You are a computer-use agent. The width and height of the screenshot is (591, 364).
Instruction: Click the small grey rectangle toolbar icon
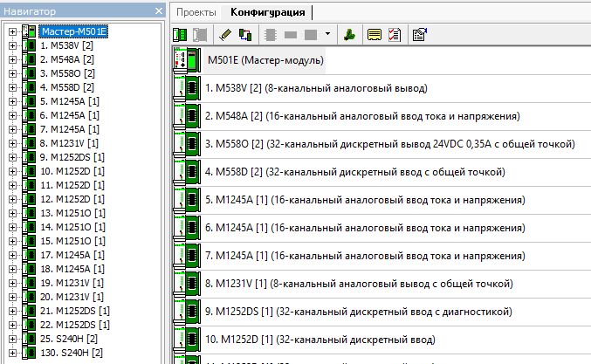click(291, 35)
